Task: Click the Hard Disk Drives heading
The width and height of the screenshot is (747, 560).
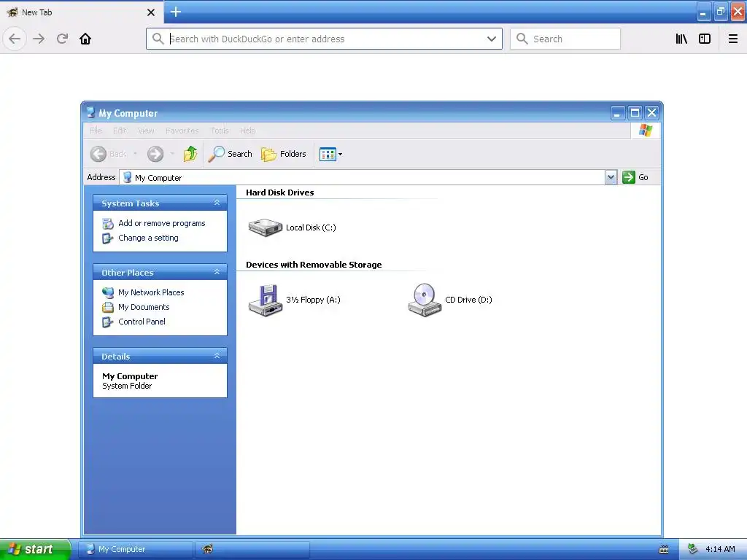Action: coord(279,192)
